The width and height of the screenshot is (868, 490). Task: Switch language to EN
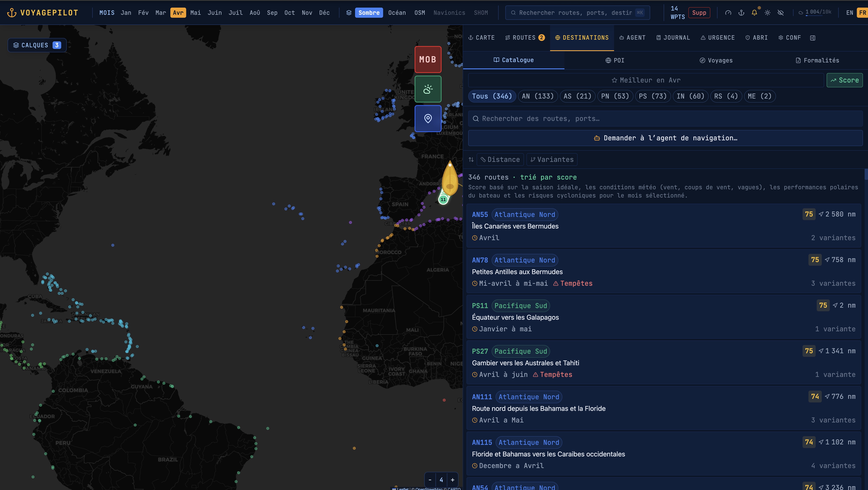[849, 13]
